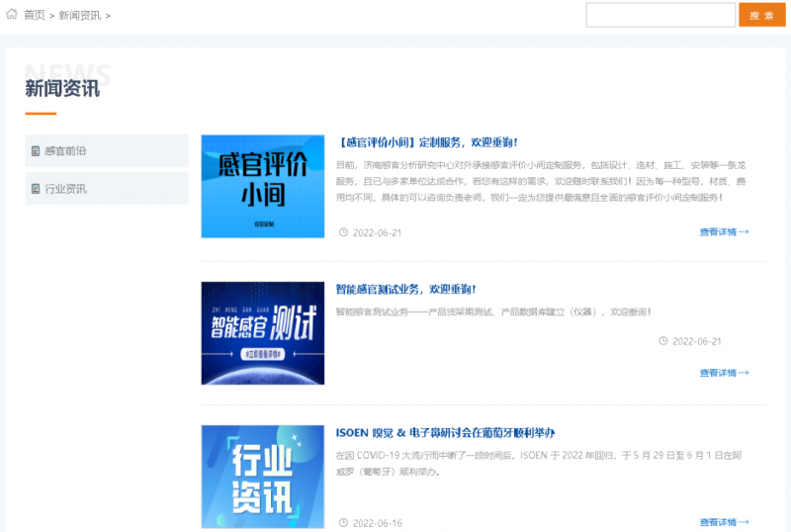Viewport: 791px width, 532px height.
Task: Click the home icon in breadcrumb
Action: (12, 15)
